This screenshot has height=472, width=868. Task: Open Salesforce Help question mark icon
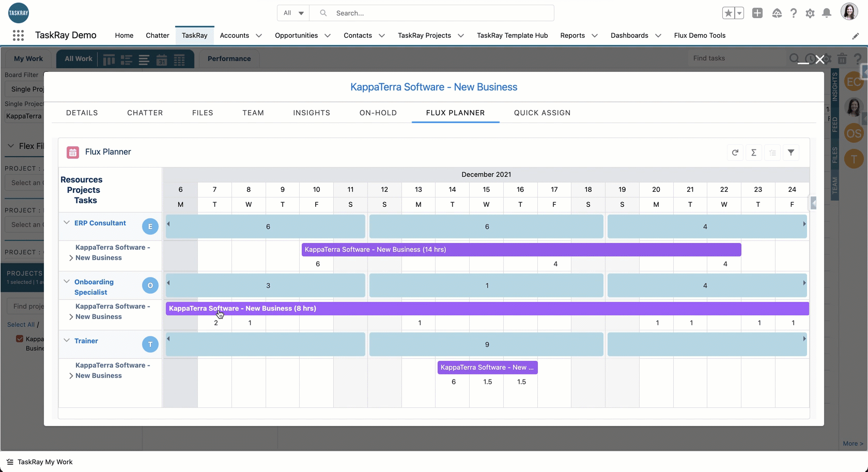(793, 13)
